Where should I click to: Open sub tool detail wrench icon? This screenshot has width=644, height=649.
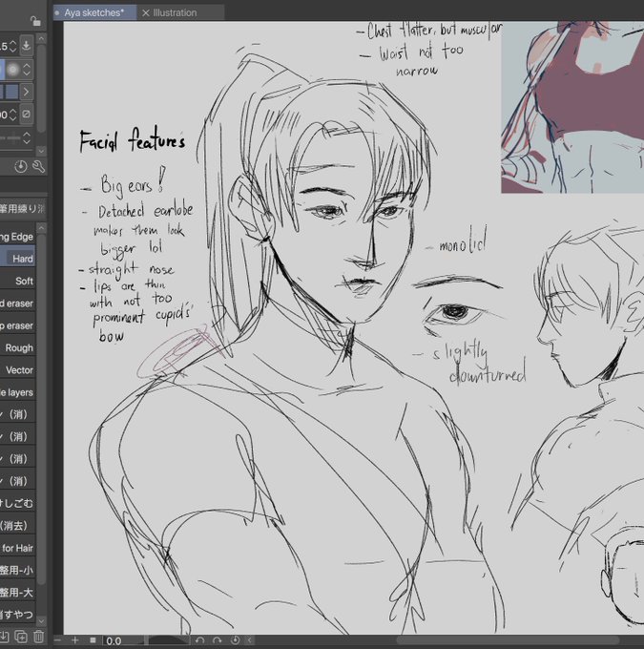pos(38,167)
